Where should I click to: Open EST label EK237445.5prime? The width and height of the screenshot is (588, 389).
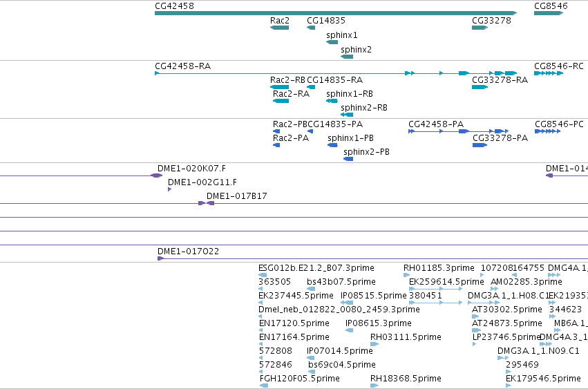point(296,296)
